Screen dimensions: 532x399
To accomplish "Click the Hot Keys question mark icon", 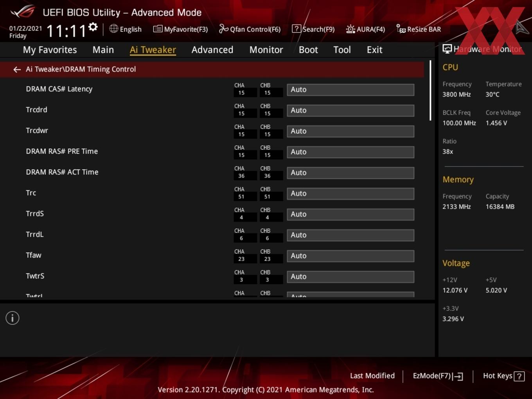I will 519,376.
